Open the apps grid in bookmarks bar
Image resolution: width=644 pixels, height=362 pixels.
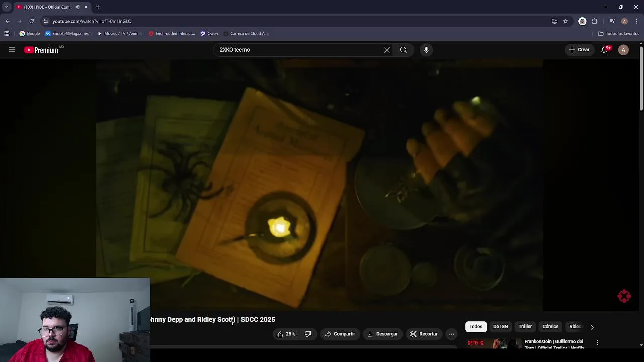pos(7,34)
